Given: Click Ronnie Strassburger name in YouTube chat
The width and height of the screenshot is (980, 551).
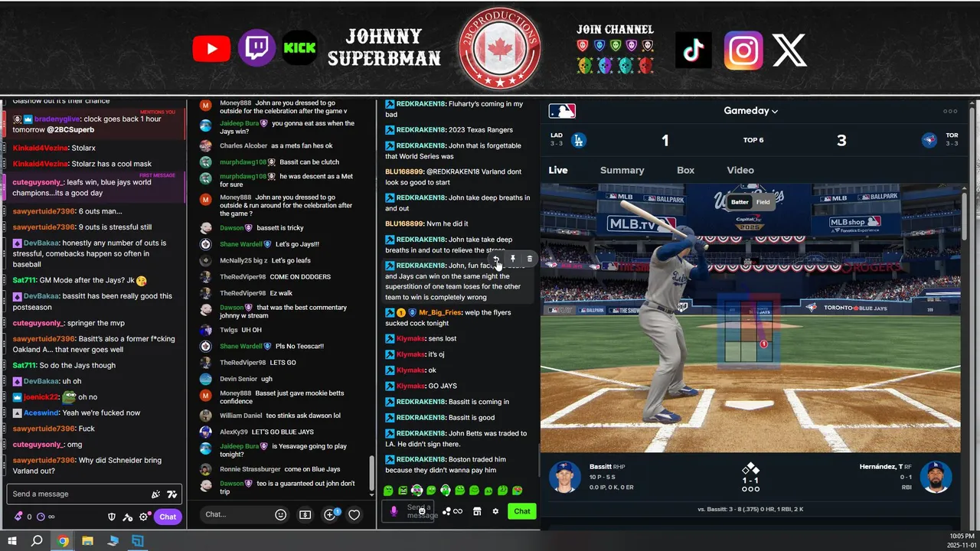Looking at the screenshot, I should [x=250, y=469].
